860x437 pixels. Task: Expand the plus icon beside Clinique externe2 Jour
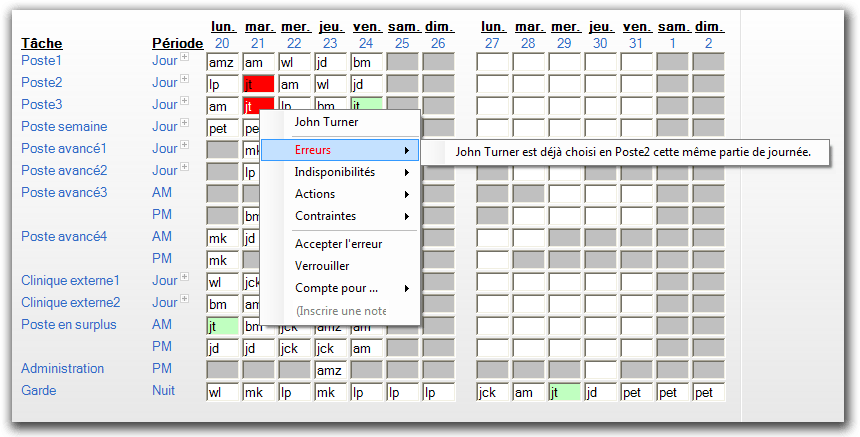(x=185, y=299)
